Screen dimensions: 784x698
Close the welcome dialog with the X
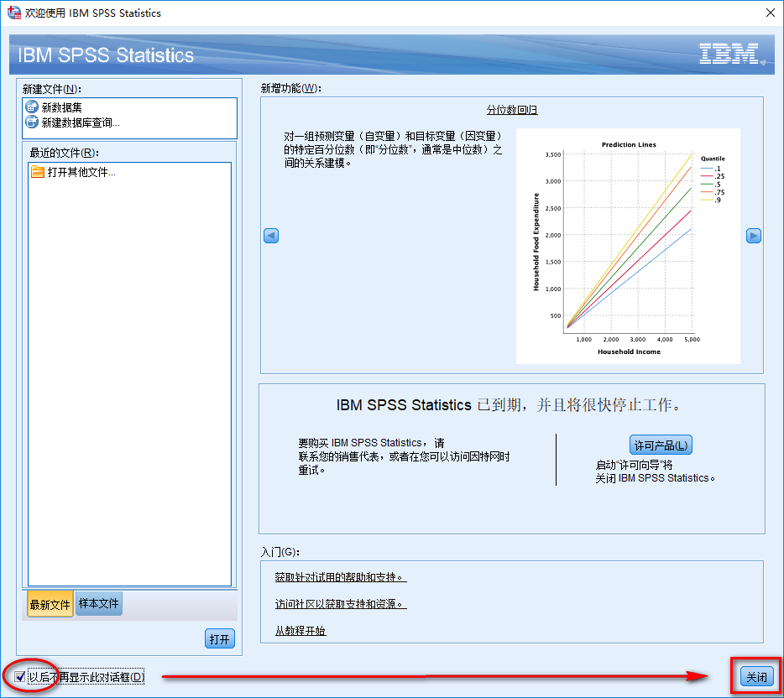770,13
